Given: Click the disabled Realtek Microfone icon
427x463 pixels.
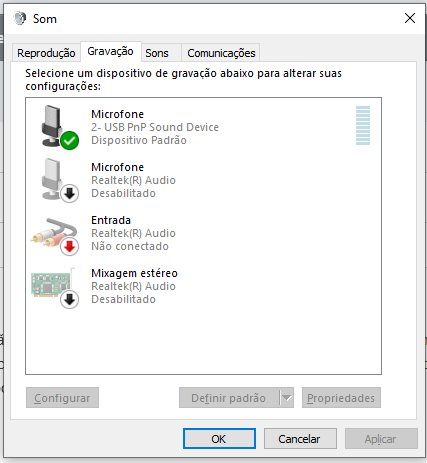Looking at the screenshot, I should [56, 180].
